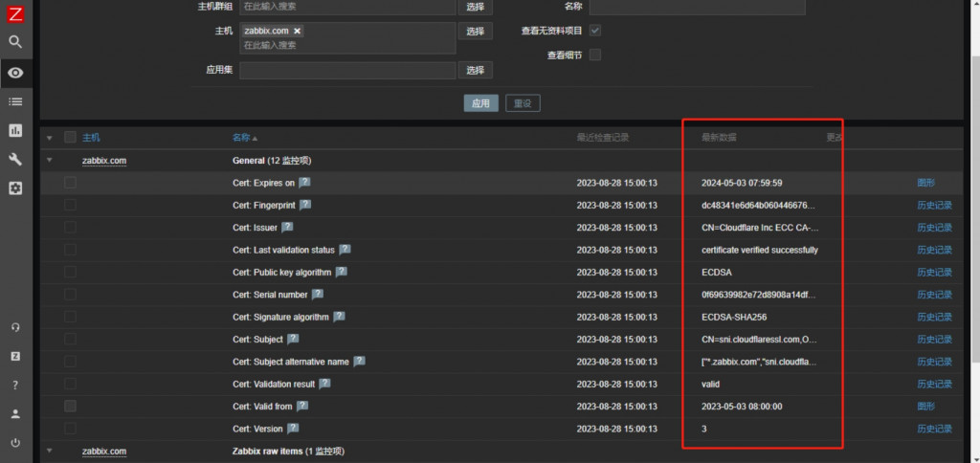This screenshot has height=463, width=980.
Task: Open 图形 link for Cert: Valid from
Action: pos(925,407)
